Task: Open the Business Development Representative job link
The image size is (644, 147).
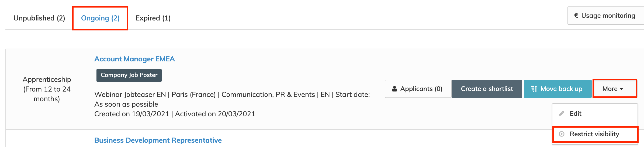Action: coord(158,140)
